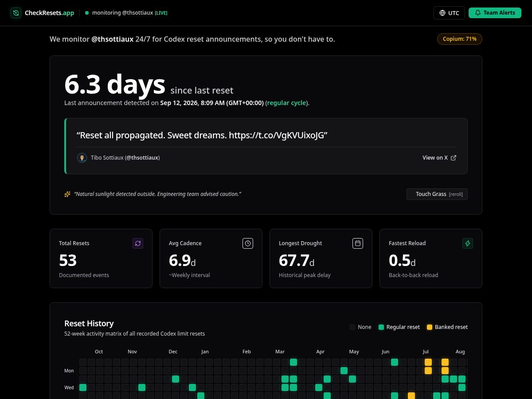This screenshot has height=399, width=532.
Task: Click the Documented events caption
Action: 84,275
